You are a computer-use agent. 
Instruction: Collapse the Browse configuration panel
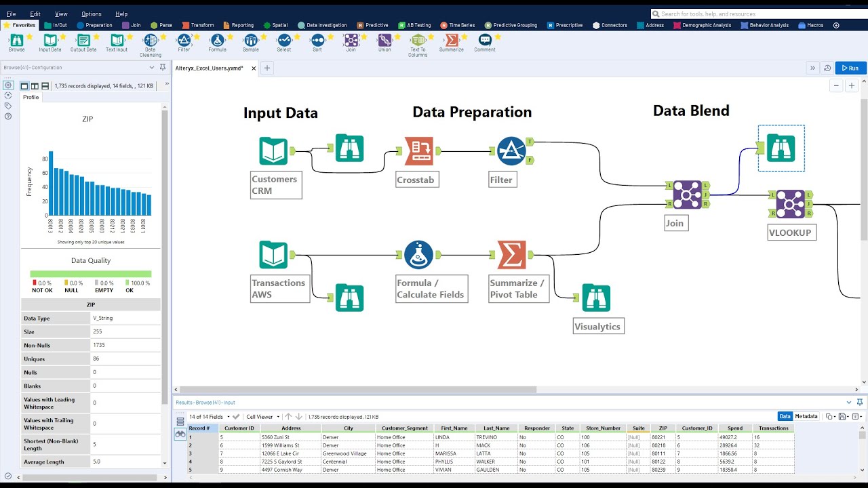pyautogui.click(x=152, y=67)
